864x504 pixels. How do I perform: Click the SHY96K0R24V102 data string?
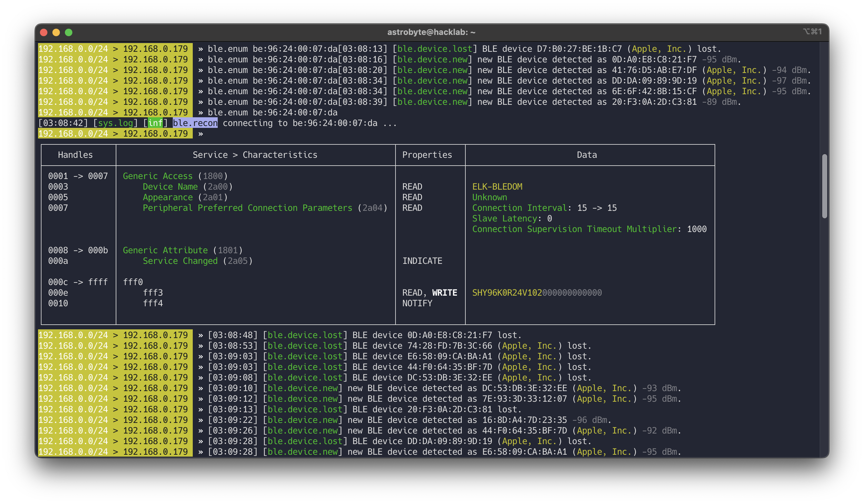[507, 293]
